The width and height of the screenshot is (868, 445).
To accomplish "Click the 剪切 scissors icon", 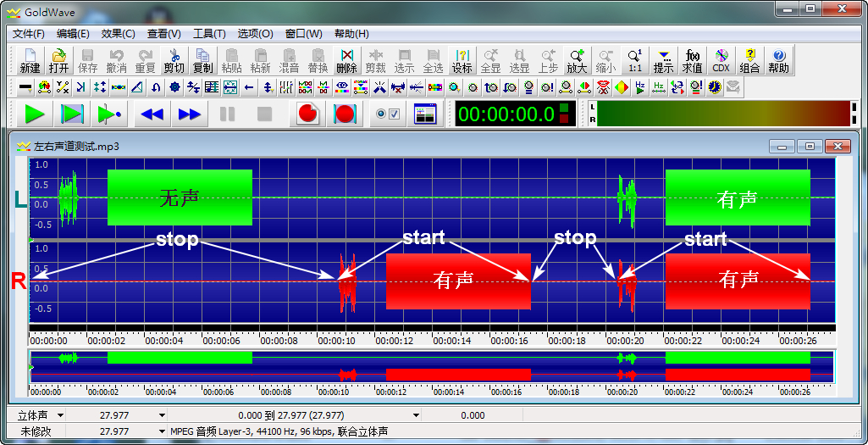I will 174,60.
